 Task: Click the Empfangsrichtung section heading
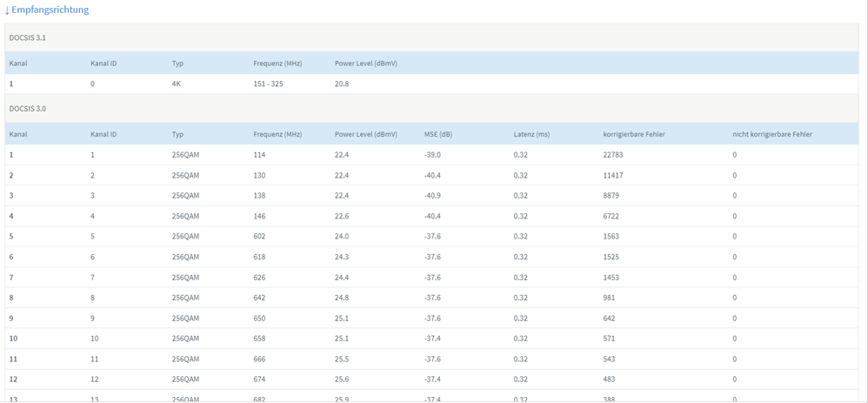pos(50,10)
